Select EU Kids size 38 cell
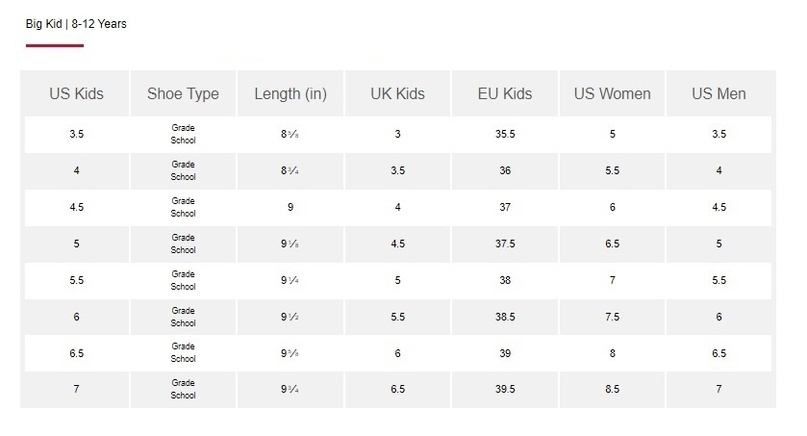Image resolution: width=807 pixels, height=436 pixels. [x=505, y=281]
